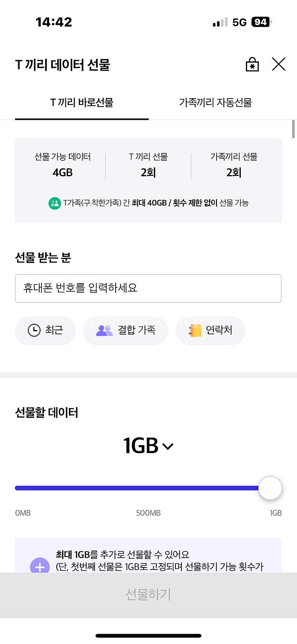Viewport: 297px width, 644px height.
Task: Tap the green T가족 family icon
Action: tap(54, 203)
